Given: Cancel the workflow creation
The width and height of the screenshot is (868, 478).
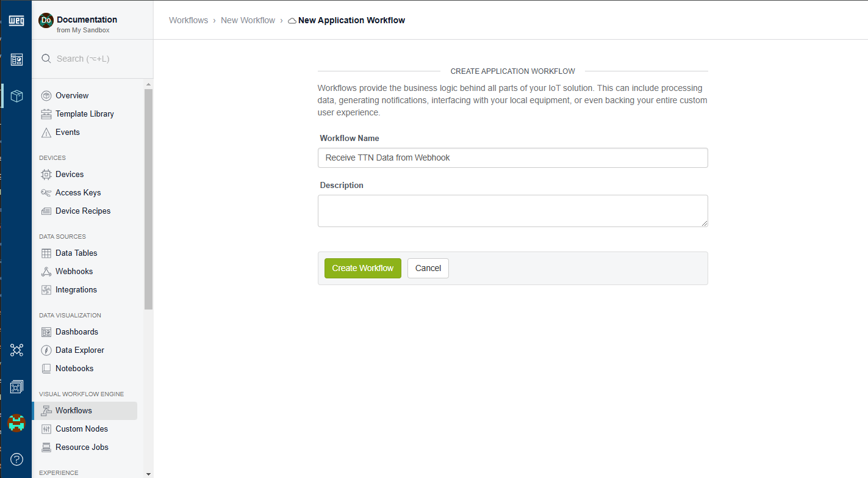Looking at the screenshot, I should (x=428, y=268).
